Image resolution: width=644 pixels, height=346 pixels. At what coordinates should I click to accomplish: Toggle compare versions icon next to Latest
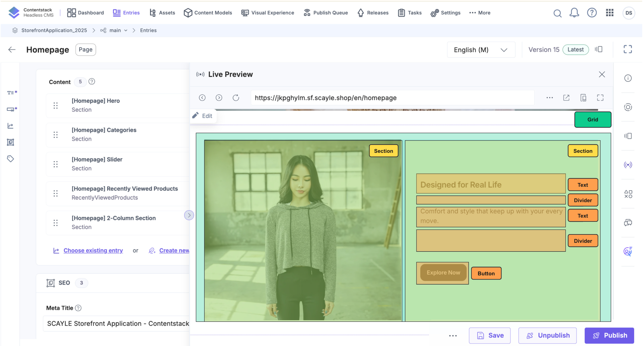598,50
